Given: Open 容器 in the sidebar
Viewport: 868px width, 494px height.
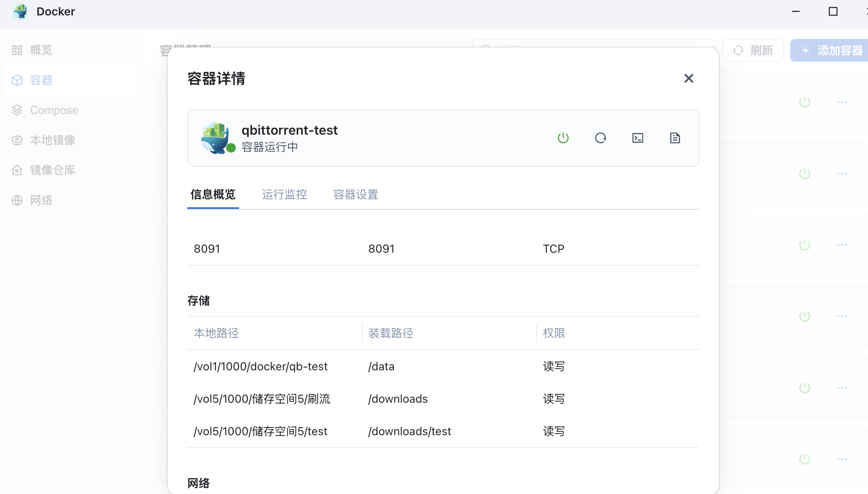Looking at the screenshot, I should point(71,80).
